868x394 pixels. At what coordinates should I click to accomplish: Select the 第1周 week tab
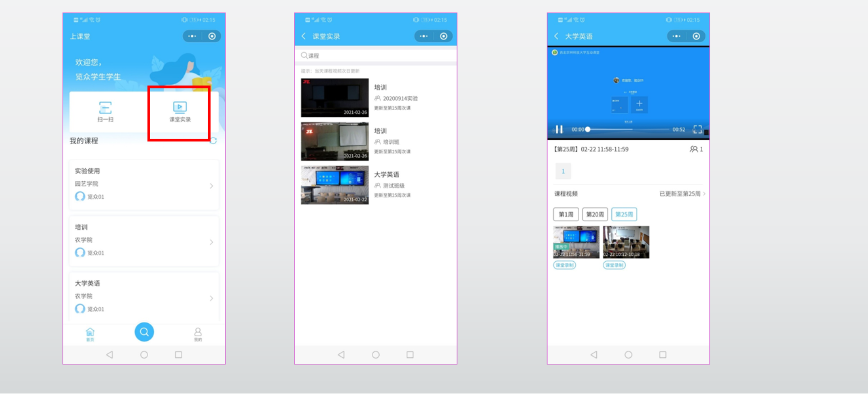pos(566,215)
